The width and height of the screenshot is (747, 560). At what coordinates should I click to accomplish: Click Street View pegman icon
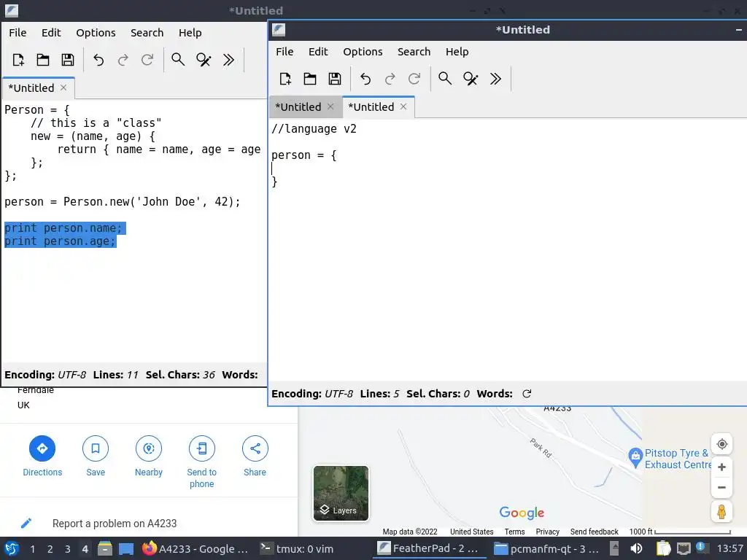721,511
